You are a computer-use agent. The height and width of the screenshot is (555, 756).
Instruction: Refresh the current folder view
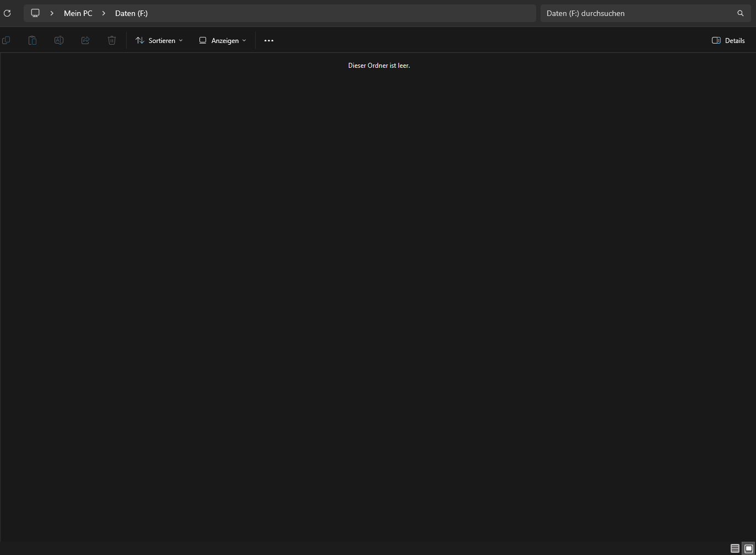tap(7, 13)
